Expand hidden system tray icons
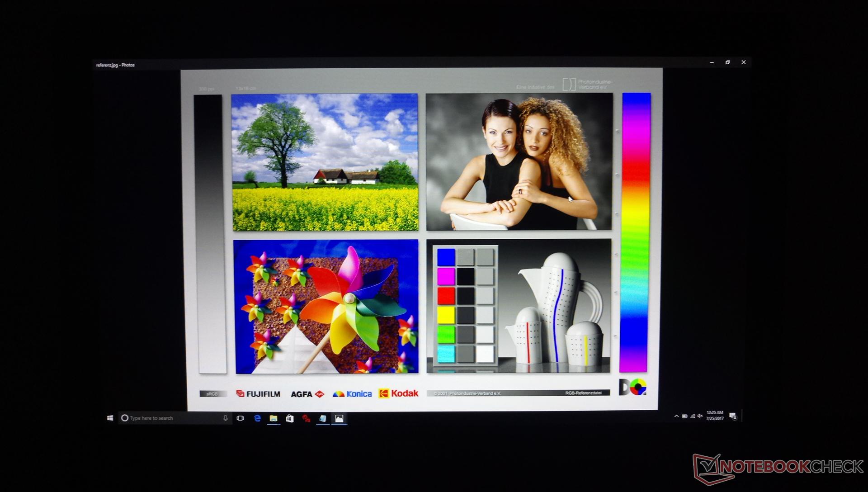This screenshot has height=492, width=868. pyautogui.click(x=676, y=416)
